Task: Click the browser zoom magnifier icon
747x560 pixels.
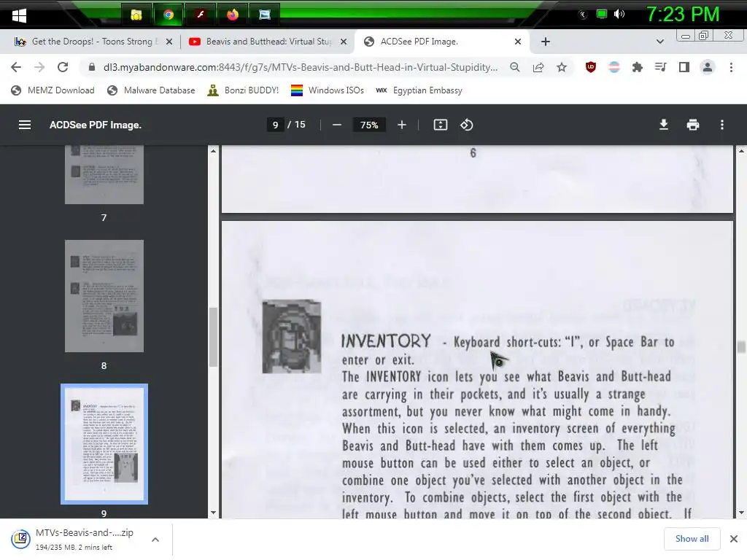Action: [x=515, y=67]
